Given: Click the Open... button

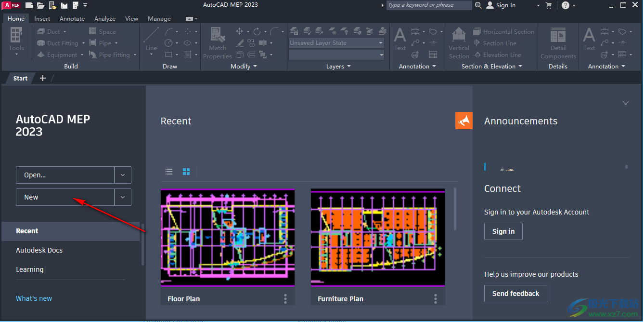Looking at the screenshot, I should (x=65, y=175).
